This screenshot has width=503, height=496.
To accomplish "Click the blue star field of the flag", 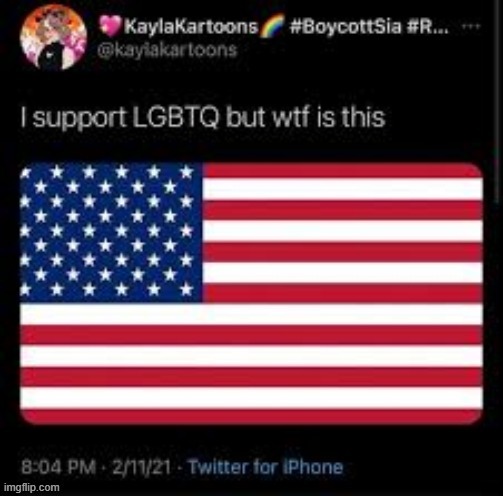I will [x=111, y=232].
